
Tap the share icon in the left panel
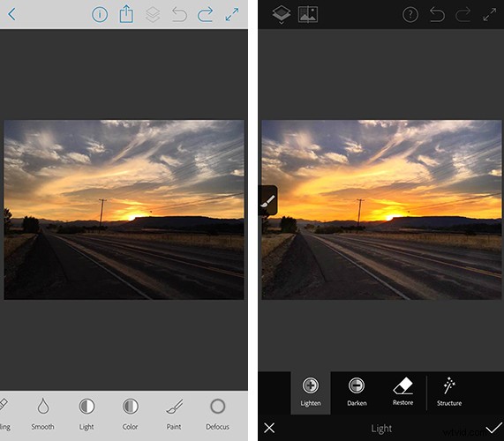126,14
